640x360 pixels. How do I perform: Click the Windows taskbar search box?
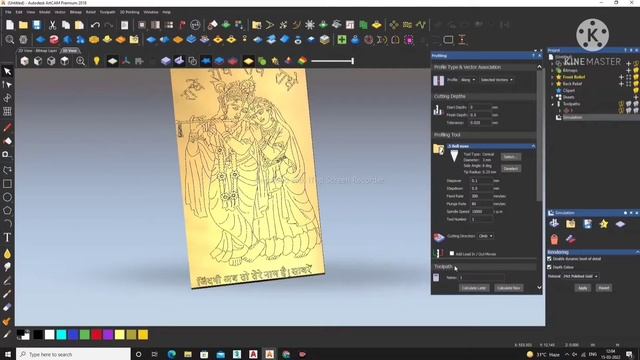click(x=73, y=354)
